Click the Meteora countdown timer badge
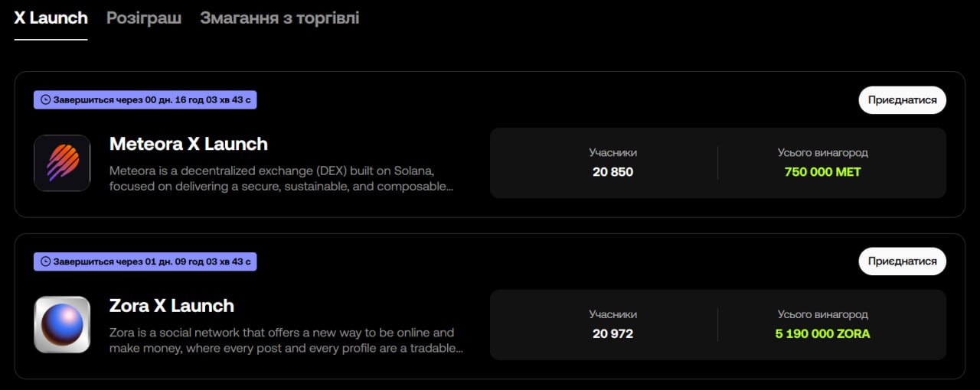The width and height of the screenshot is (980, 390). [x=145, y=100]
